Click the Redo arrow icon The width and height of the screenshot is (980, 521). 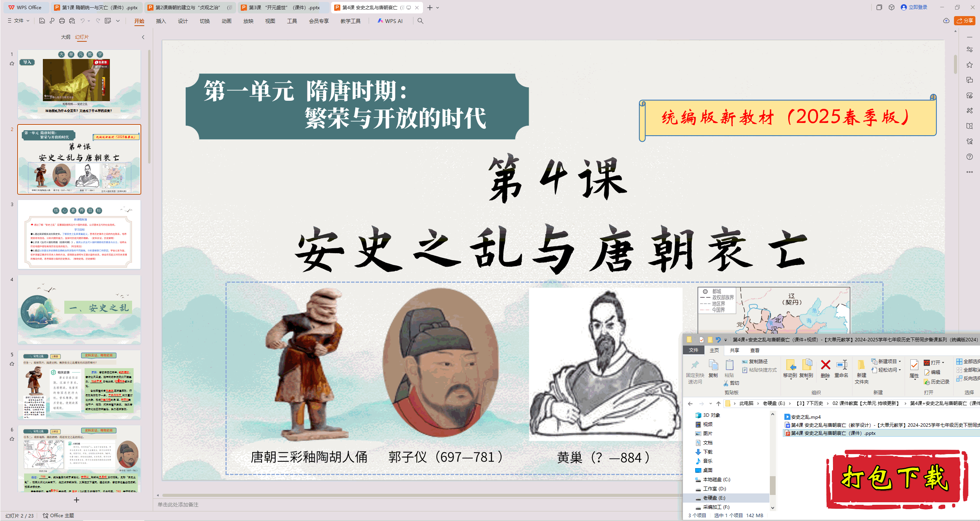[x=98, y=21]
